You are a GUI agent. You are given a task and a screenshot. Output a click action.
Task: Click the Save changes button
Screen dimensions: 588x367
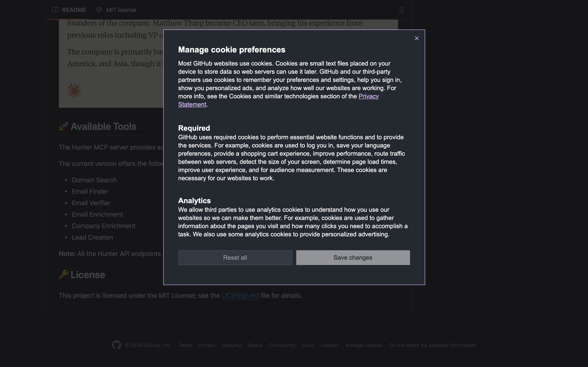coord(353,257)
